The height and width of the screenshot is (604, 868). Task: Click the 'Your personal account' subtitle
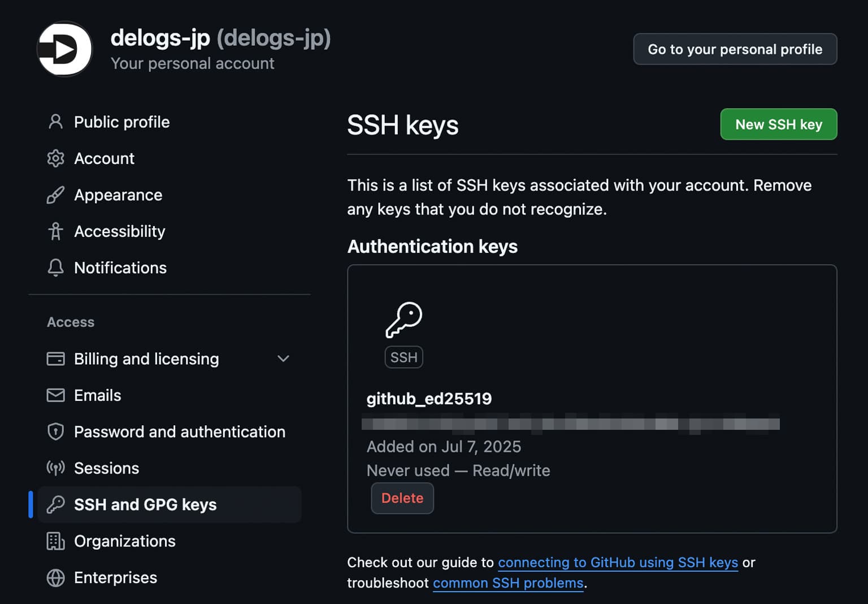(x=192, y=63)
